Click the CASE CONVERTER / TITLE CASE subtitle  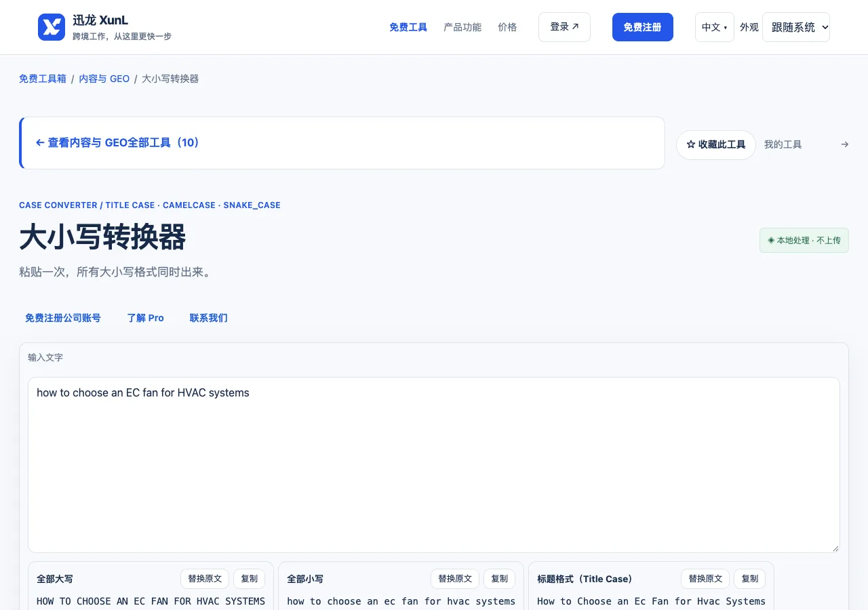150,205
